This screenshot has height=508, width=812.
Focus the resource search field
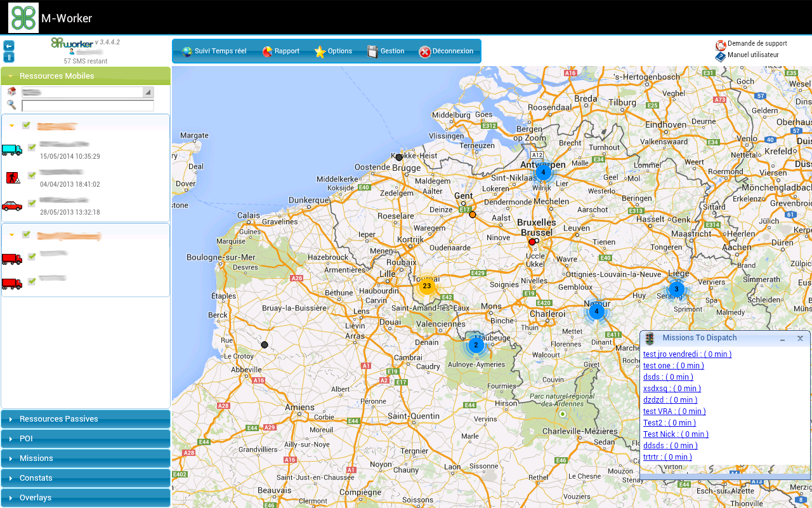tap(88, 105)
